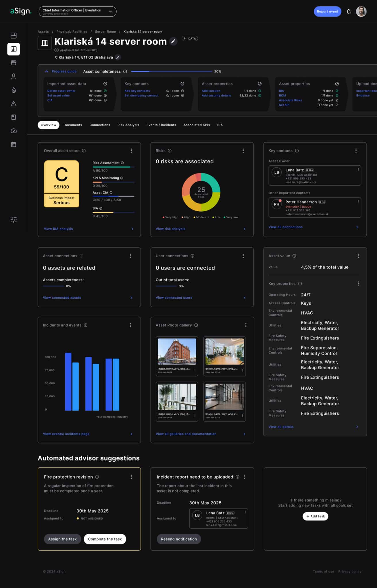The width and height of the screenshot is (377, 588).
Task: Toggle BCM done check
Action: (337, 96)
